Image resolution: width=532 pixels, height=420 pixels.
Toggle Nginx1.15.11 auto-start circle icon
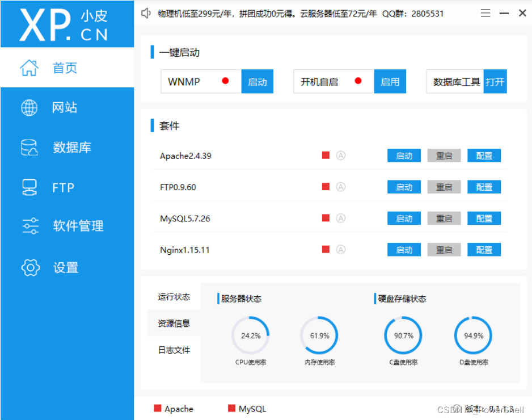tap(341, 249)
